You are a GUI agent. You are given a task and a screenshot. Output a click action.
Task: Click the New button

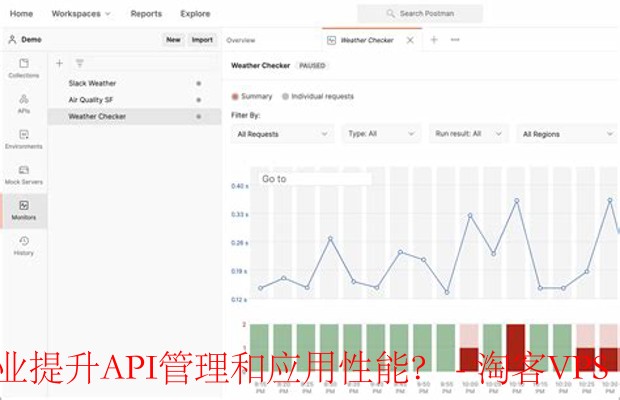click(x=173, y=40)
